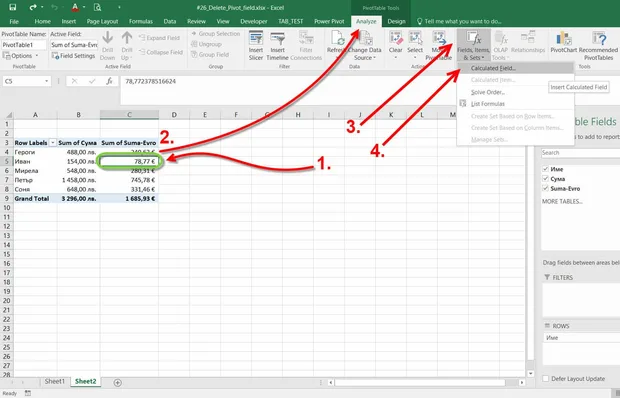This screenshot has width=620, height=398.
Task: Open the font color dropdown arrow
Action: (84, 7)
